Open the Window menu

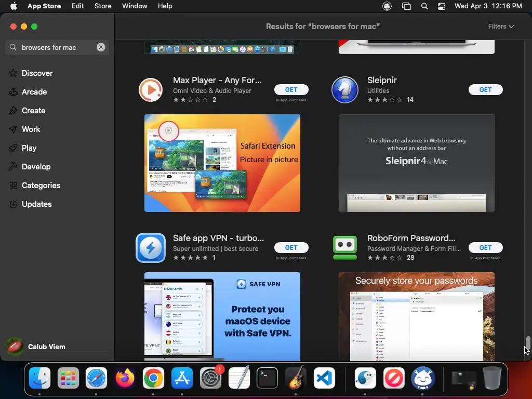[x=135, y=6]
